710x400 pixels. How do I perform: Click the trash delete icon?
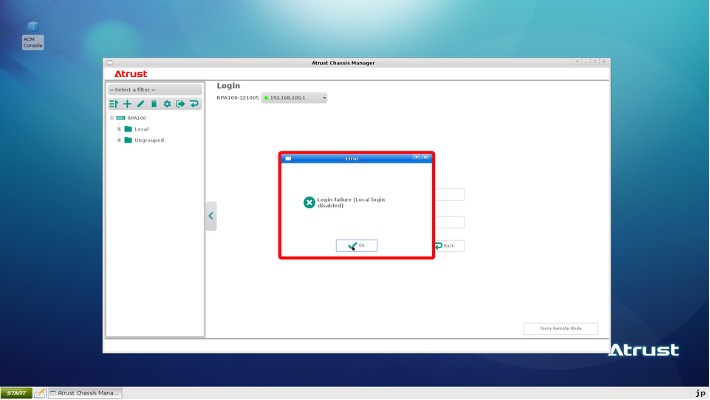coord(153,103)
